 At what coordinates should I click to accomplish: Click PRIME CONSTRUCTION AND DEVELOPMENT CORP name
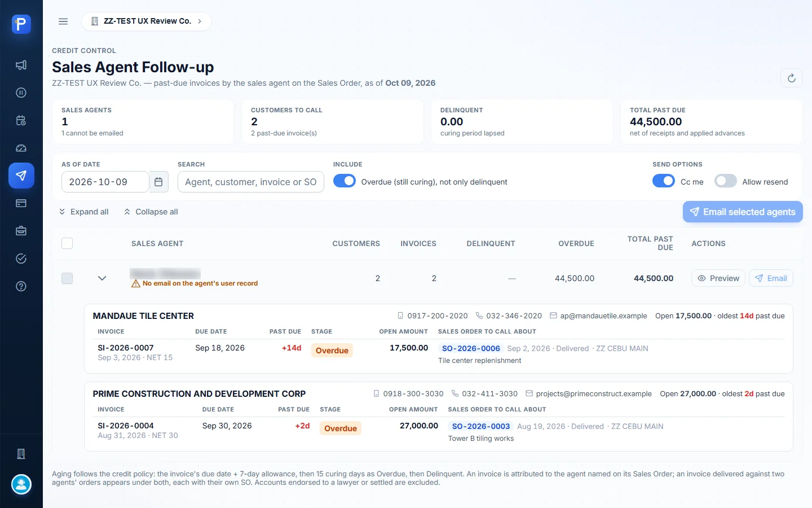(199, 394)
